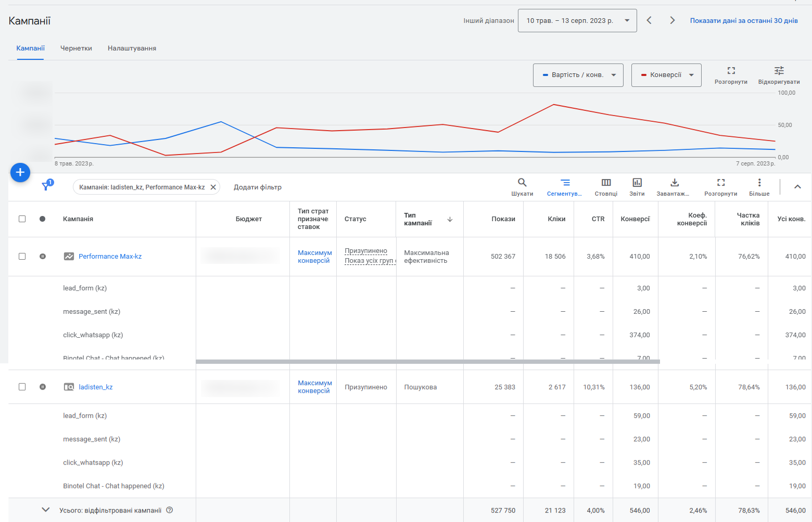Click the blue plus create campaign button
This screenshot has width=812, height=522.
(20, 172)
